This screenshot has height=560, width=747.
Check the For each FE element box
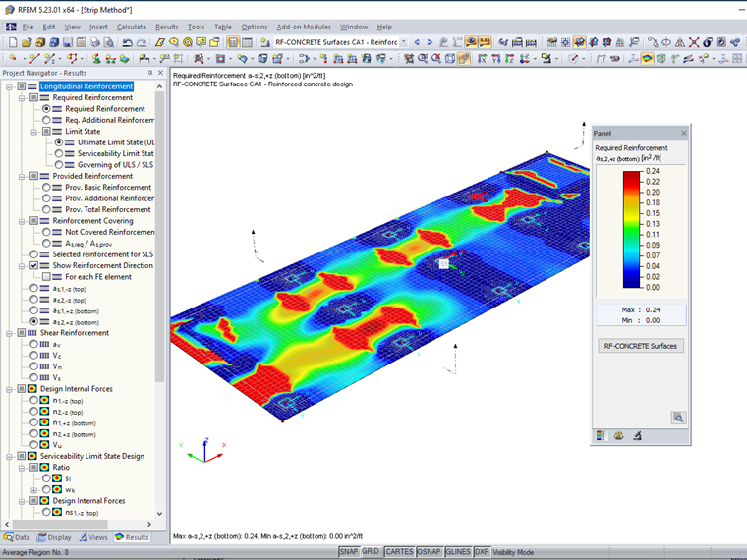[x=46, y=277]
